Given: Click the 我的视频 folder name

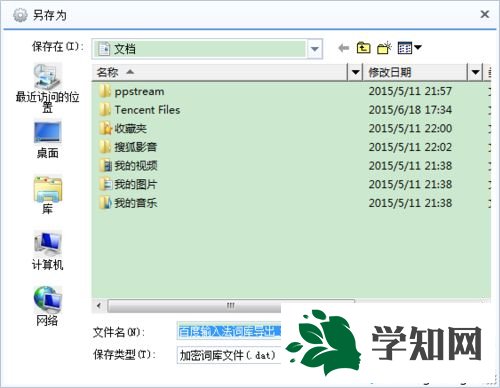Looking at the screenshot, I should [x=136, y=166].
